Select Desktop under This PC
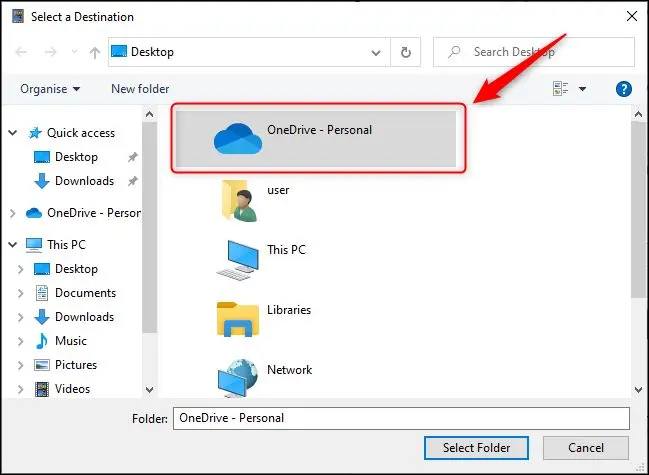 point(76,269)
